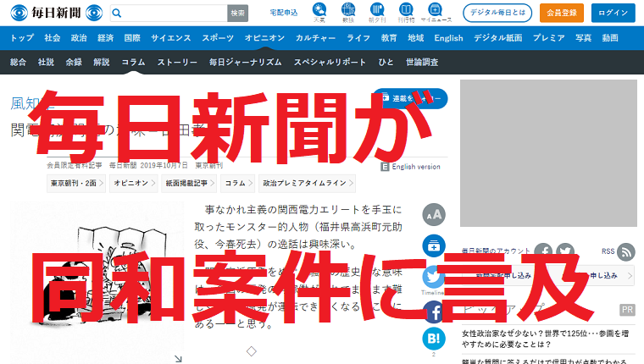Open the 東京朝刊・2面 tag
The image size is (644, 364).
coord(76,184)
